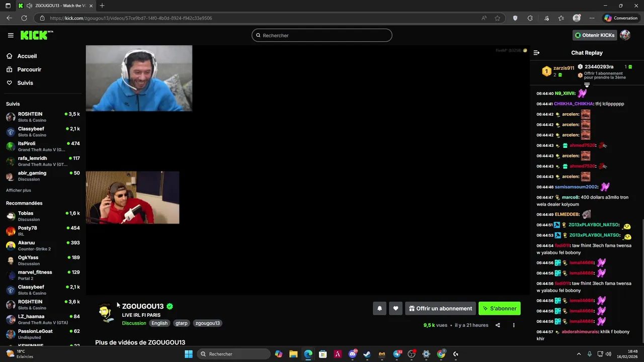
Task: Open recommended channel Tobias
Action: tap(43, 216)
